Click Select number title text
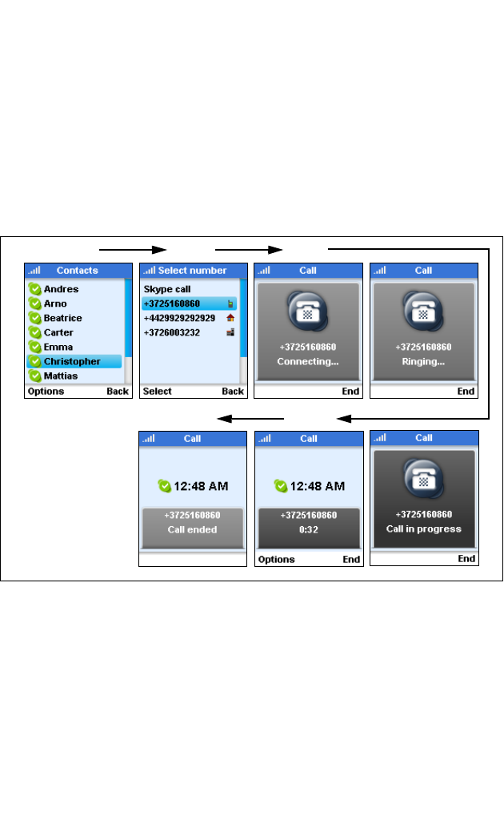This screenshot has width=504, height=836. [x=192, y=271]
